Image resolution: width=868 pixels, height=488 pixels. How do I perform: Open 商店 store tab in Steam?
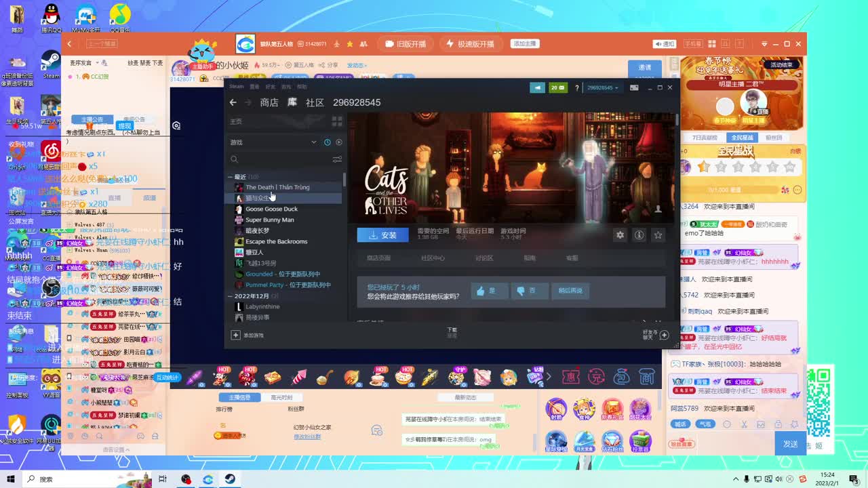coord(269,102)
